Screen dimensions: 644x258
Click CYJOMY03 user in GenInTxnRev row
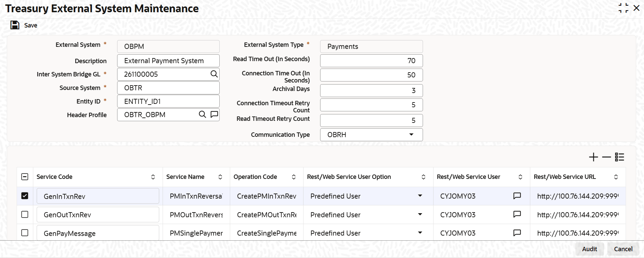click(x=458, y=196)
